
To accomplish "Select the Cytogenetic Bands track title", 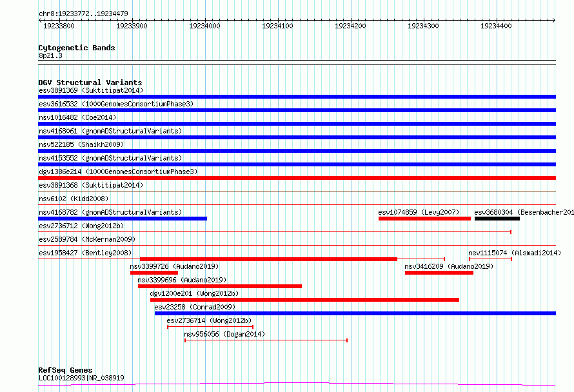I will (77, 48).
